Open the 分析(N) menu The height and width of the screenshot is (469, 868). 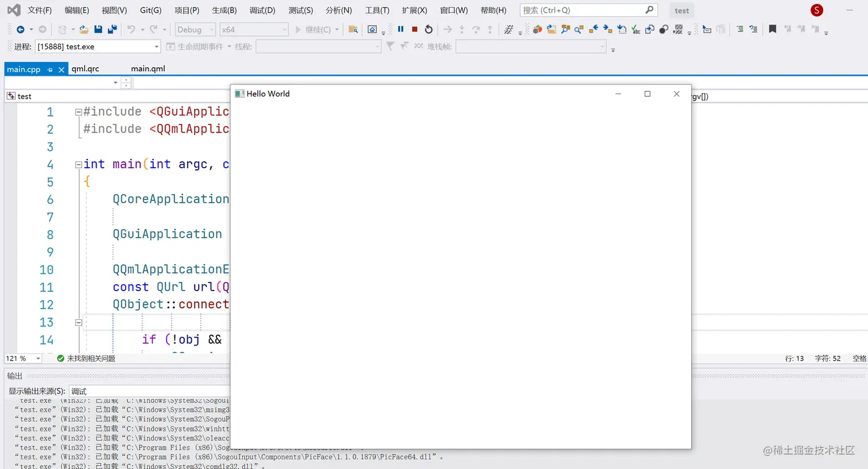[339, 10]
